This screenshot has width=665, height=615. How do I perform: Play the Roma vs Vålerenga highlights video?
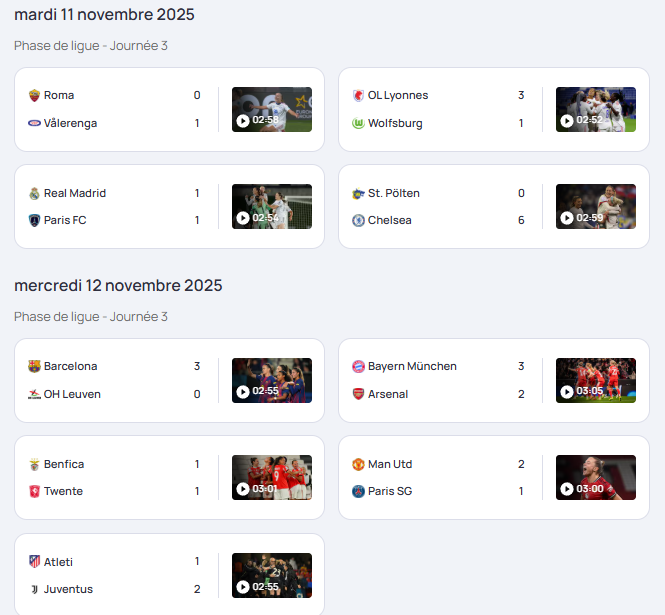(x=272, y=109)
